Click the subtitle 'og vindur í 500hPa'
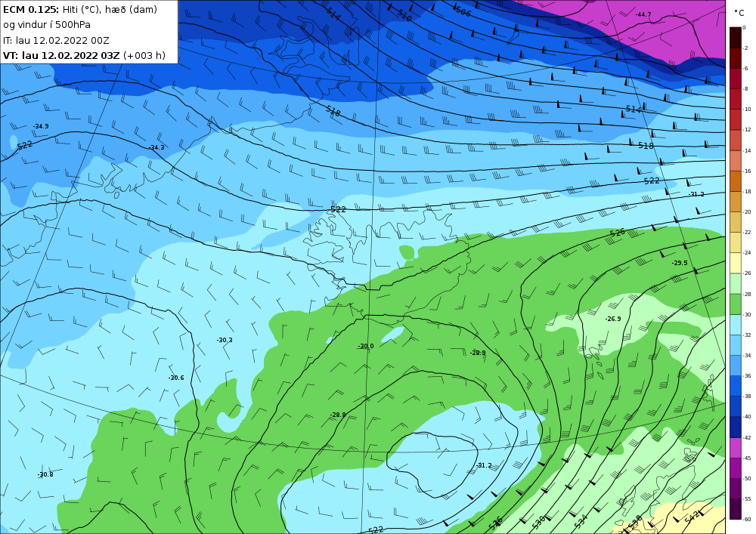 47,25
